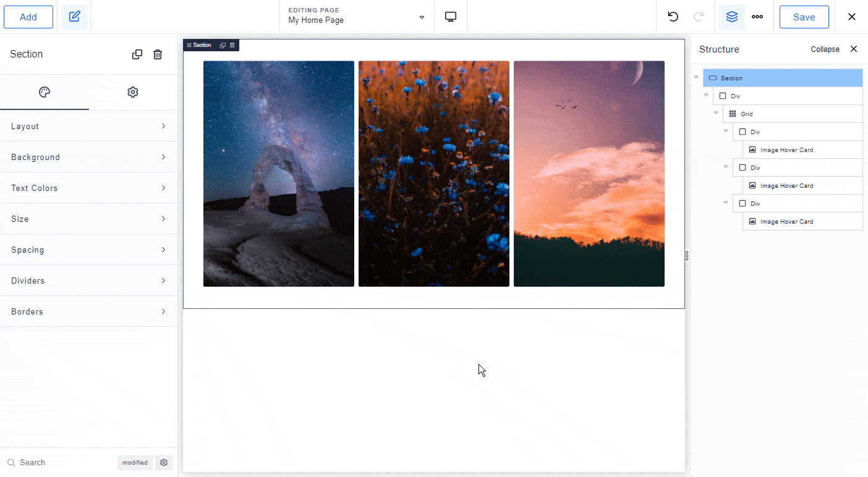Duplicate section via canvas label icon
Viewport: 868px width, 477px height.
223,45
